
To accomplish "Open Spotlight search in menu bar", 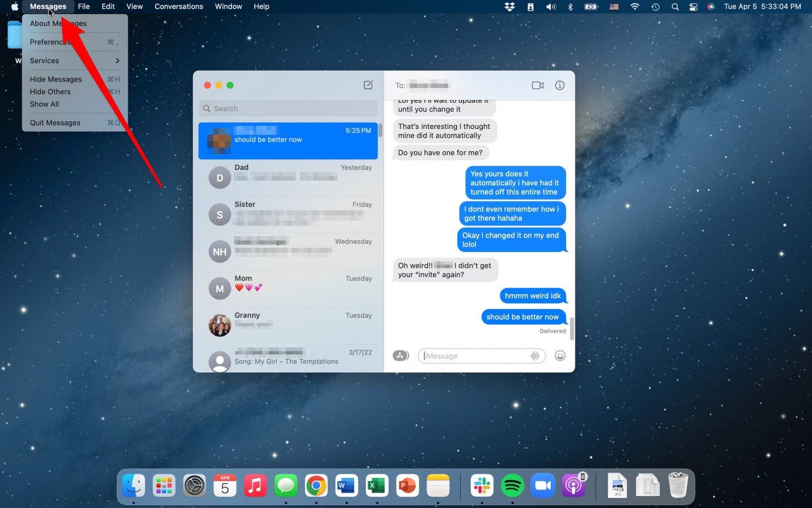I will click(674, 7).
